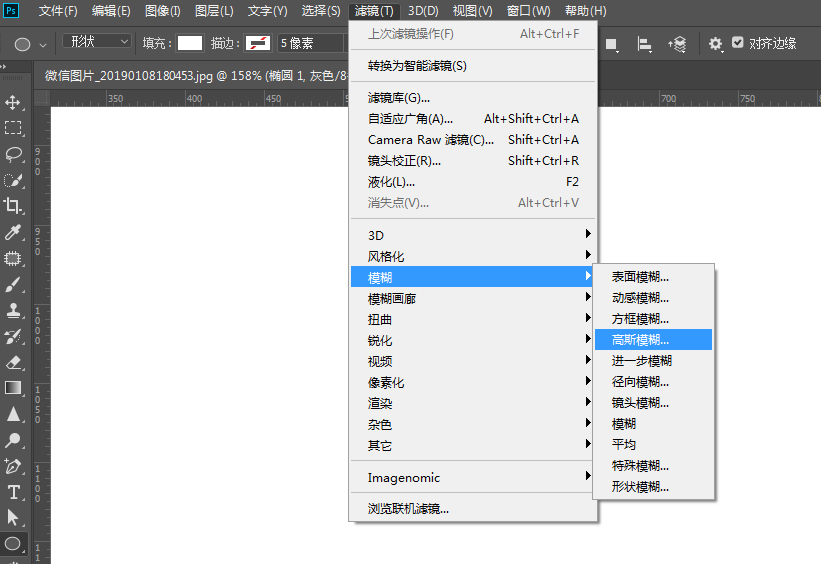Select the Ellipse shape tool in toolbox
Image resolution: width=821 pixels, height=564 pixels.
pos(13,544)
